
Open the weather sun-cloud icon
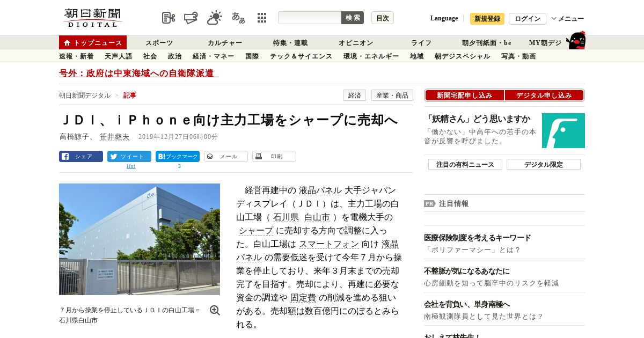pyautogui.click(x=215, y=18)
